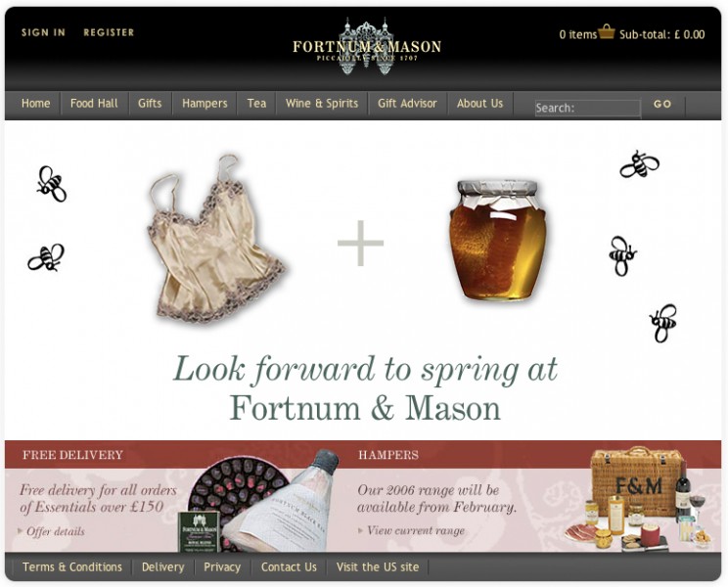Click the shopping basket icon
The width and height of the screenshot is (728, 587).
coord(607,31)
